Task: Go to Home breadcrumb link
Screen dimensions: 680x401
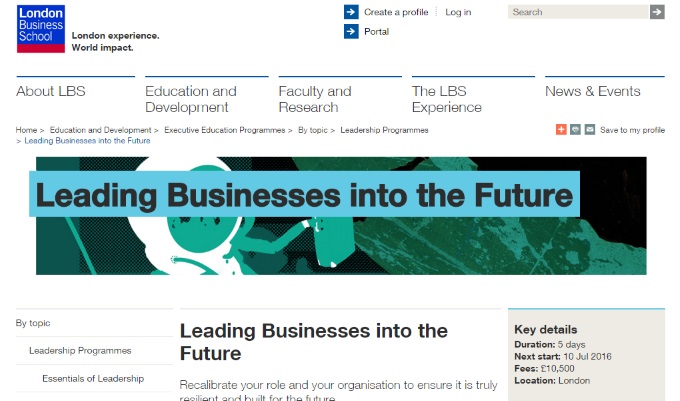Action: tap(26, 130)
